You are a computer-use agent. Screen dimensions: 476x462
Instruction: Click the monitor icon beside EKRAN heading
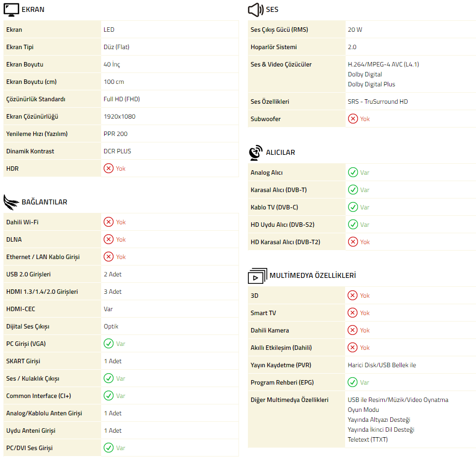click(11, 9)
